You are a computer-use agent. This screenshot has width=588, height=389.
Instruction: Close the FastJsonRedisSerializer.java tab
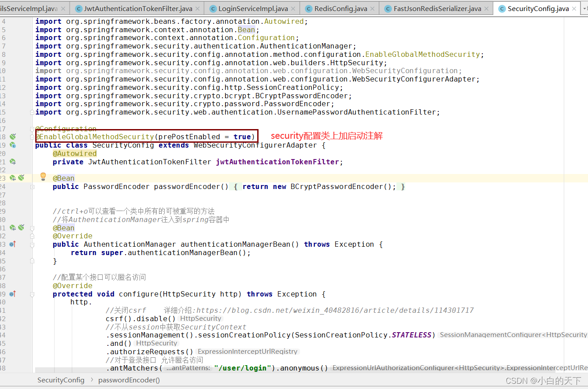pyautogui.click(x=486, y=9)
